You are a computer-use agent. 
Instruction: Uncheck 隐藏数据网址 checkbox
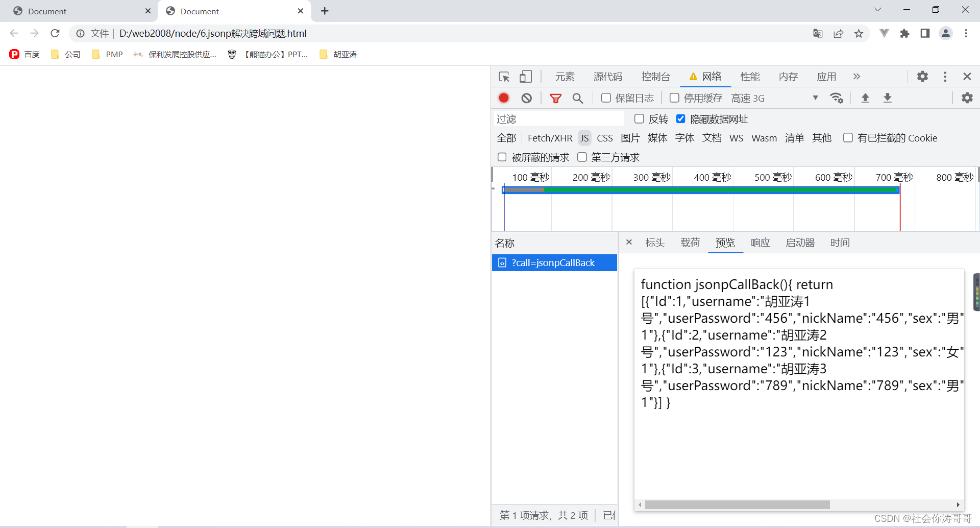click(x=680, y=118)
